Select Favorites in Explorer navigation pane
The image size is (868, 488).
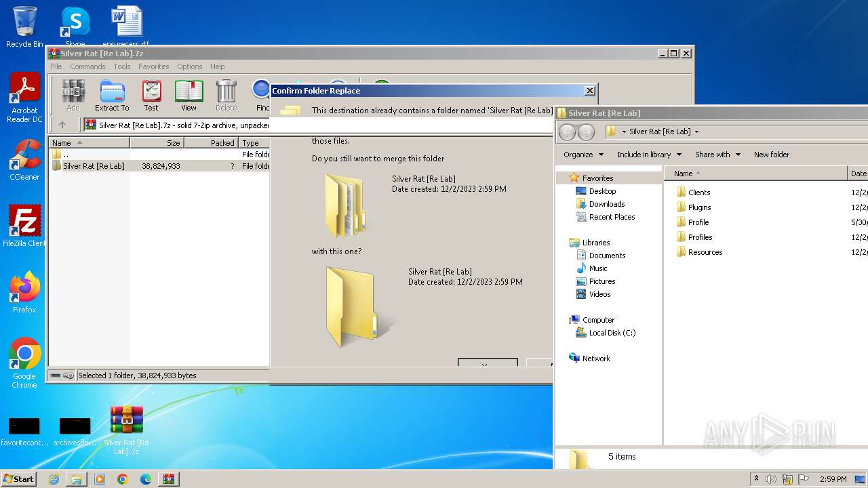597,178
